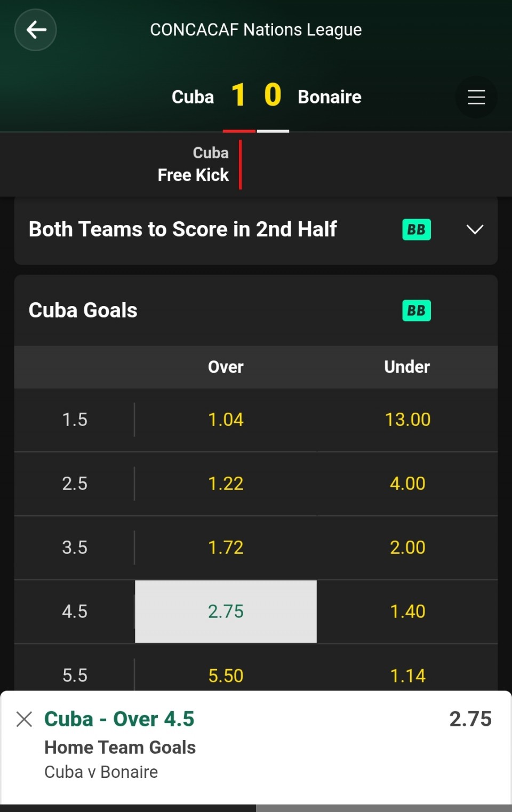Select the Bonaire white score tab indicator
Image resolution: width=512 pixels, height=812 pixels.
click(273, 131)
